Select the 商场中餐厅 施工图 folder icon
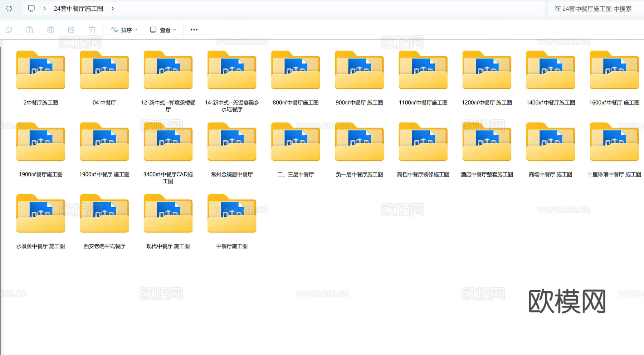The height and width of the screenshot is (355, 644). (551, 142)
